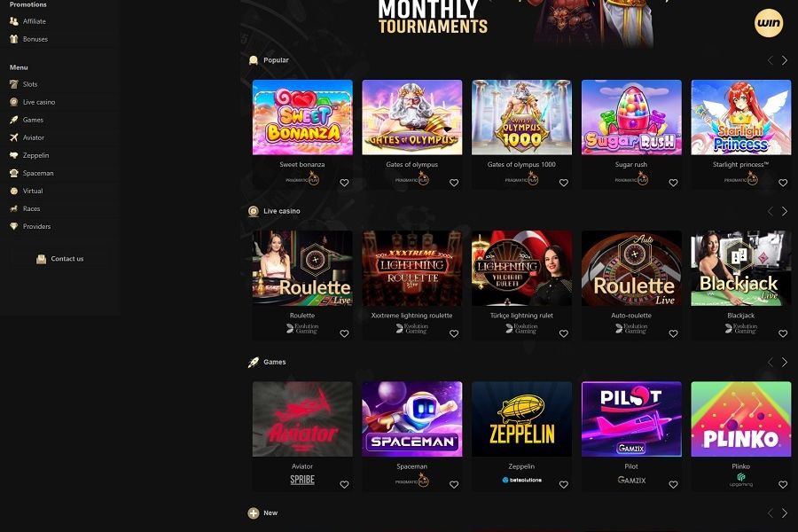Favorite Sweet Bonanza with its heart icon
Screen dimensions: 798x532
[344, 183]
